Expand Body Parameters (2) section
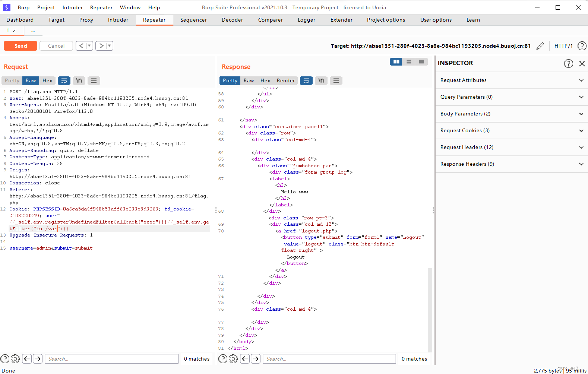Viewport: 588px width, 374px height. pyautogui.click(x=512, y=114)
